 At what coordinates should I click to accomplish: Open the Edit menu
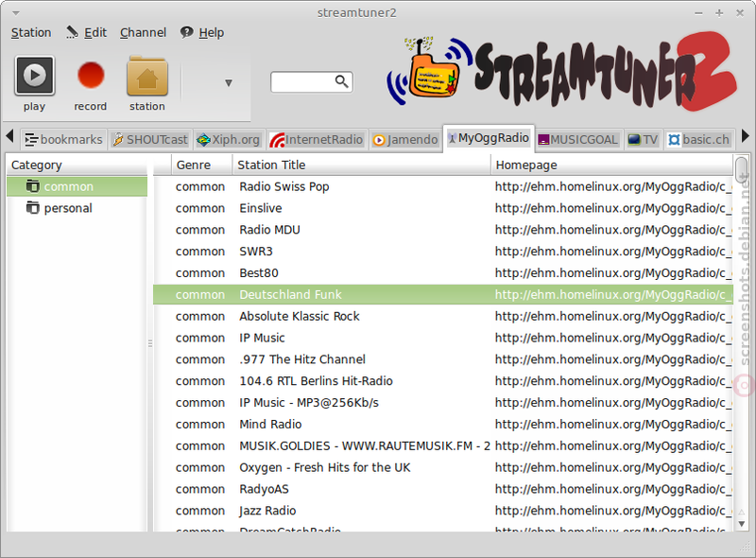click(86, 33)
